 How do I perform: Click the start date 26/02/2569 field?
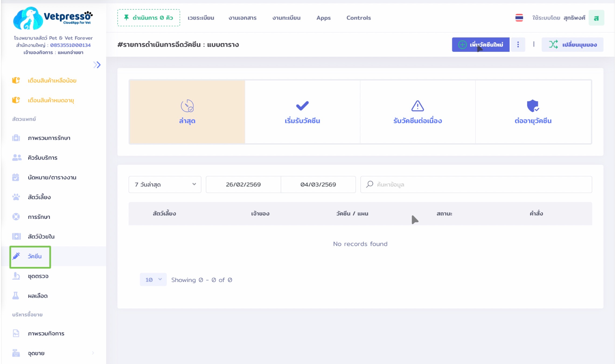pyautogui.click(x=243, y=185)
